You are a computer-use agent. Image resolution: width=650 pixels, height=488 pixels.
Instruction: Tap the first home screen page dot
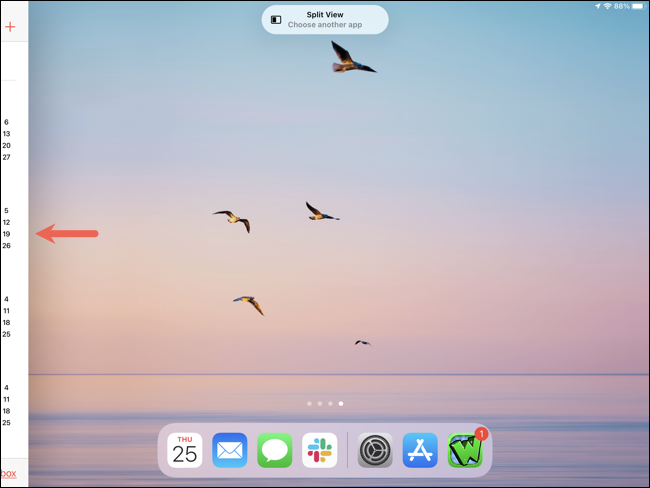[x=309, y=404]
